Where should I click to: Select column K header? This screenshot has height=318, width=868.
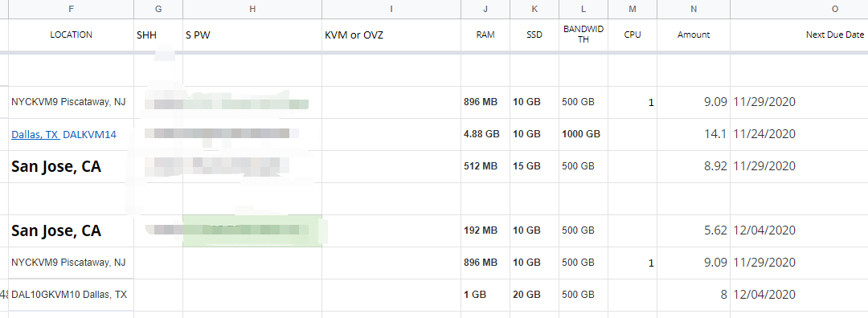(x=534, y=9)
